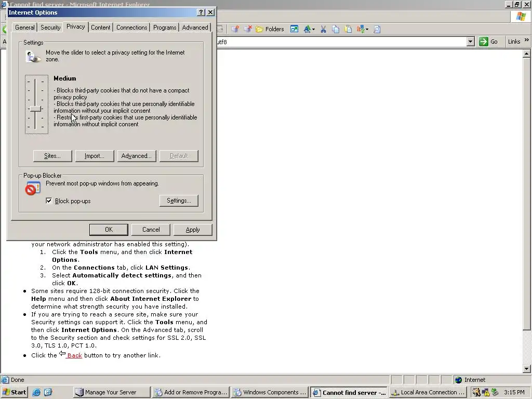Open the Encoding dropdown toolbar button

pos(362,29)
